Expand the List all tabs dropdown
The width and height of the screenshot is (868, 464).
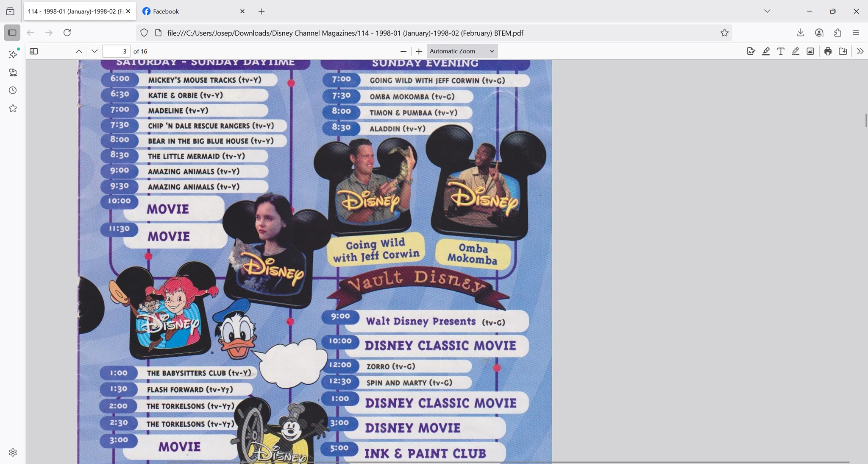click(x=767, y=11)
